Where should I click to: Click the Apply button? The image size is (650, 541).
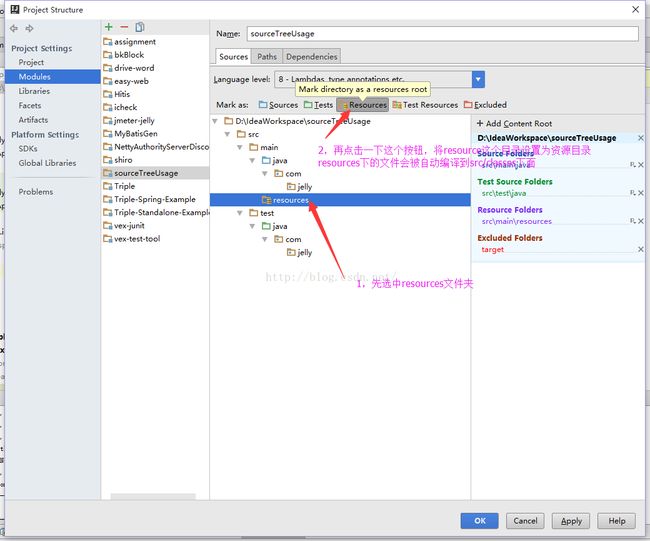[571, 521]
